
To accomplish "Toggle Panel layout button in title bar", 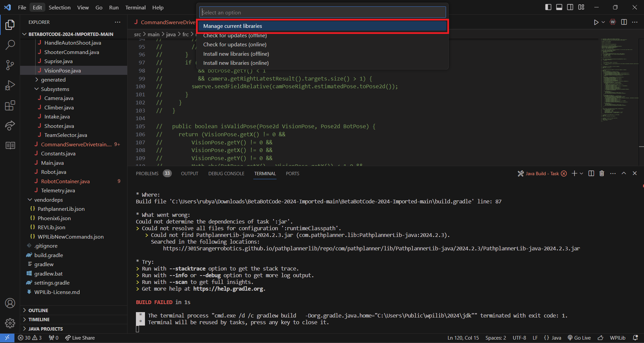I will (x=559, y=7).
